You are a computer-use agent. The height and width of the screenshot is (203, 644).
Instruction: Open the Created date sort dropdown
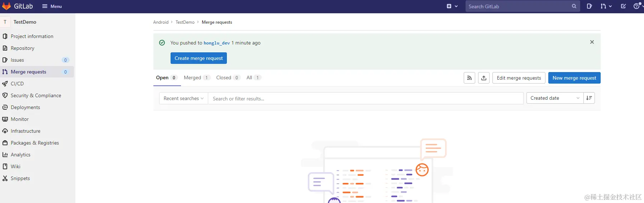(x=554, y=98)
